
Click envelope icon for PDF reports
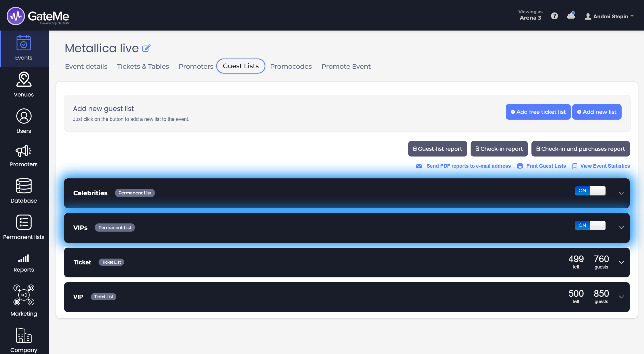point(419,166)
